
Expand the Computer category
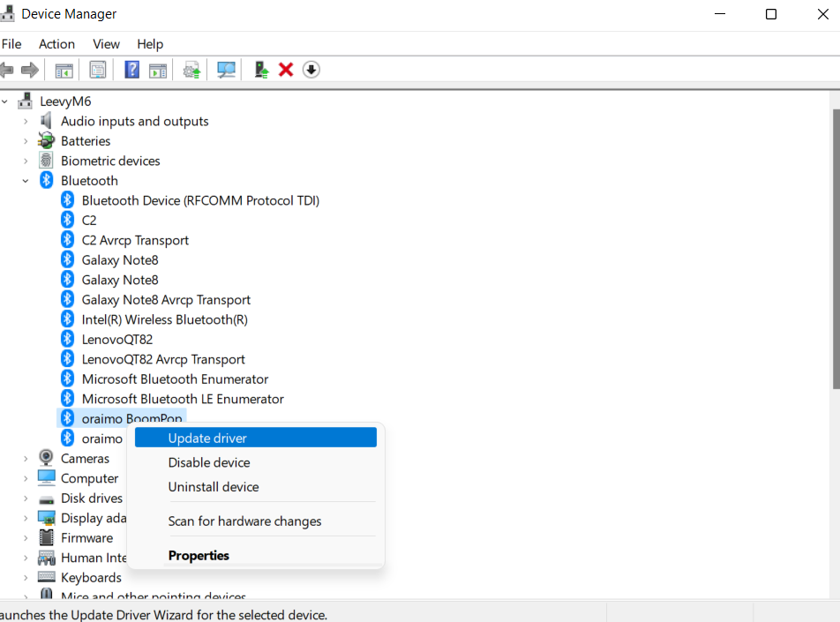pos(26,478)
